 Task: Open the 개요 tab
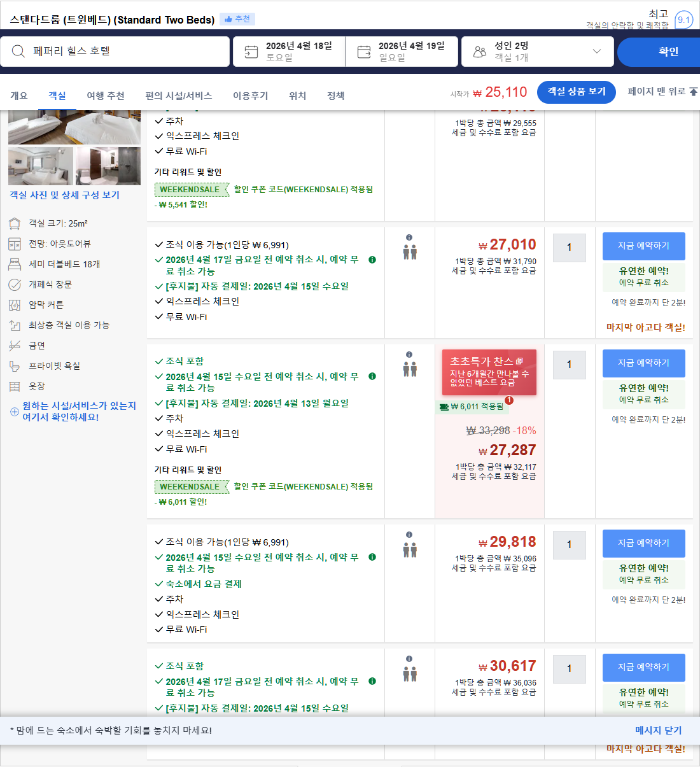19,95
